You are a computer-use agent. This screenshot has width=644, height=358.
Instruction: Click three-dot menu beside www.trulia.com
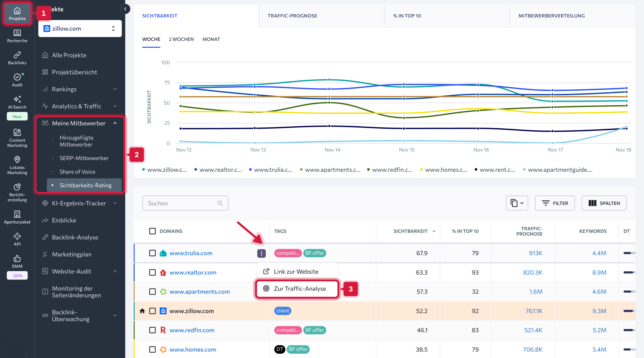(261, 253)
